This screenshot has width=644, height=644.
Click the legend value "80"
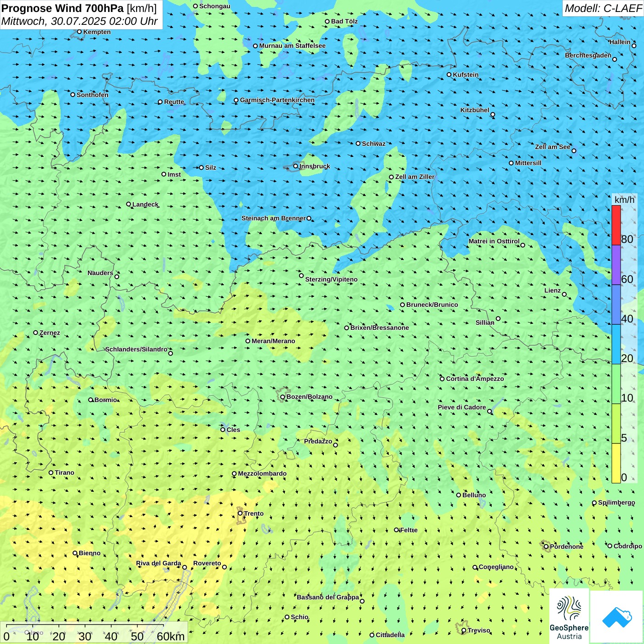point(627,239)
